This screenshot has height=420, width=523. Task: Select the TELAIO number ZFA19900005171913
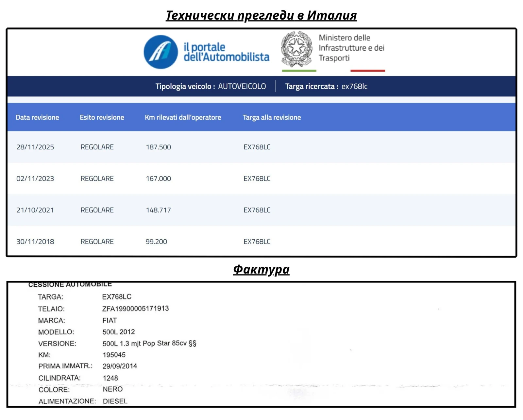pyautogui.click(x=136, y=309)
